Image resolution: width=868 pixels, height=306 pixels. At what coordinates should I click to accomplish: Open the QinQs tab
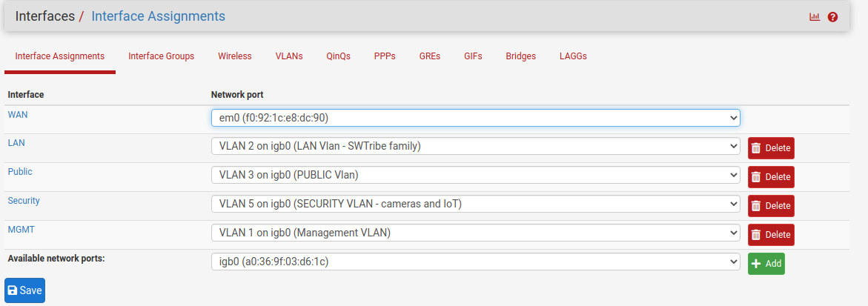pyautogui.click(x=338, y=56)
